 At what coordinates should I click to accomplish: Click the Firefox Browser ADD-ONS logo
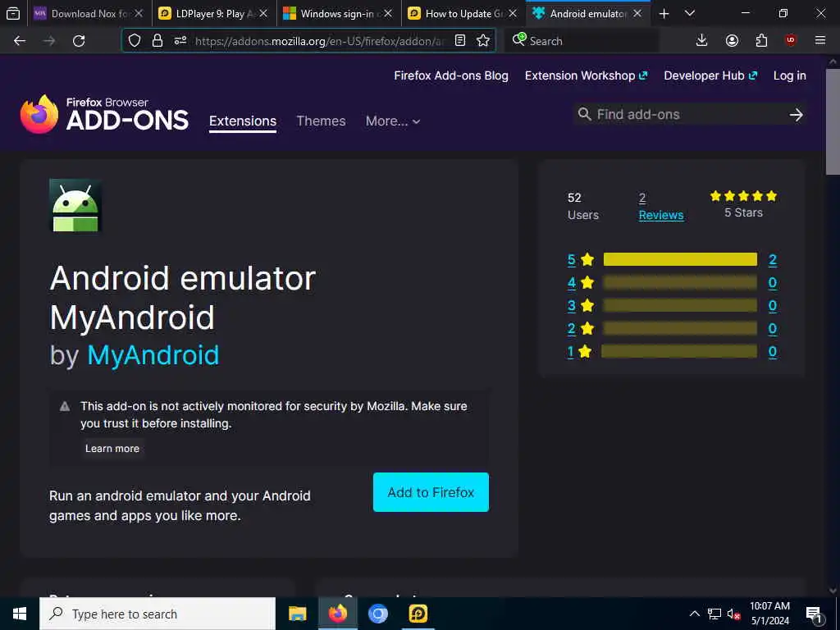(x=104, y=114)
